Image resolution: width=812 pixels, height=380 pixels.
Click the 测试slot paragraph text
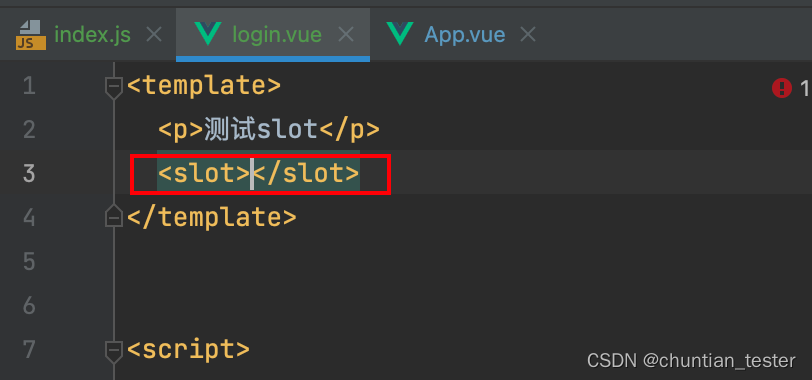(260, 129)
